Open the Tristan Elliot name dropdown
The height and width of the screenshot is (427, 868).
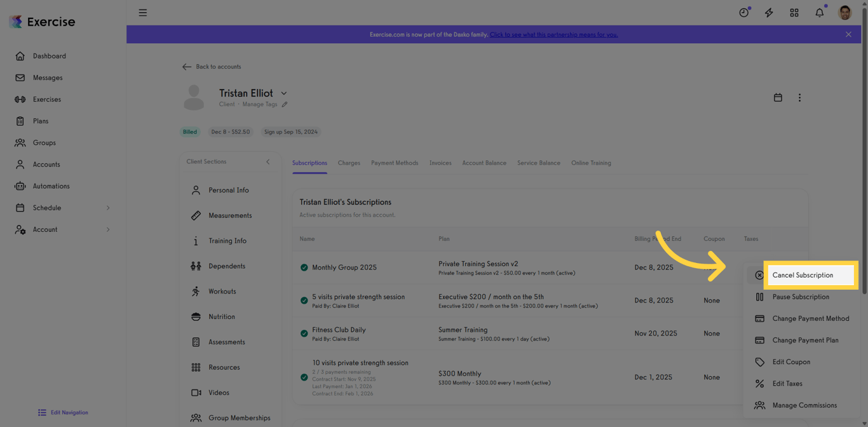coord(284,93)
